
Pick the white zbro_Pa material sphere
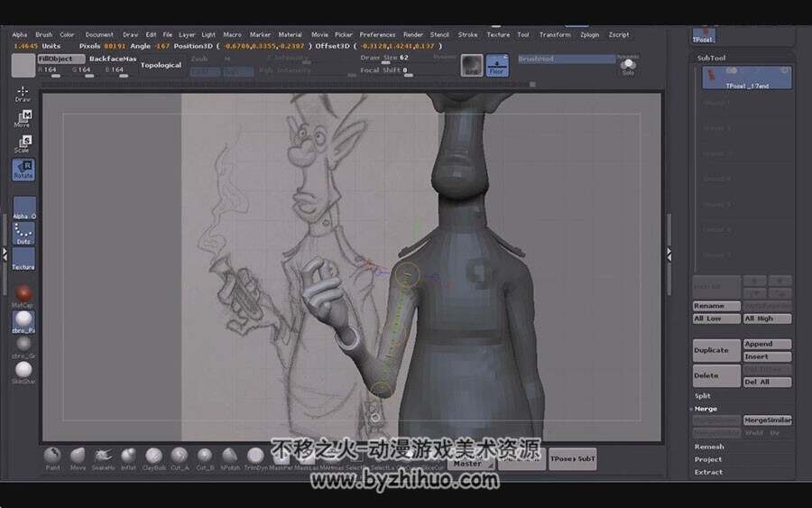(x=23, y=321)
